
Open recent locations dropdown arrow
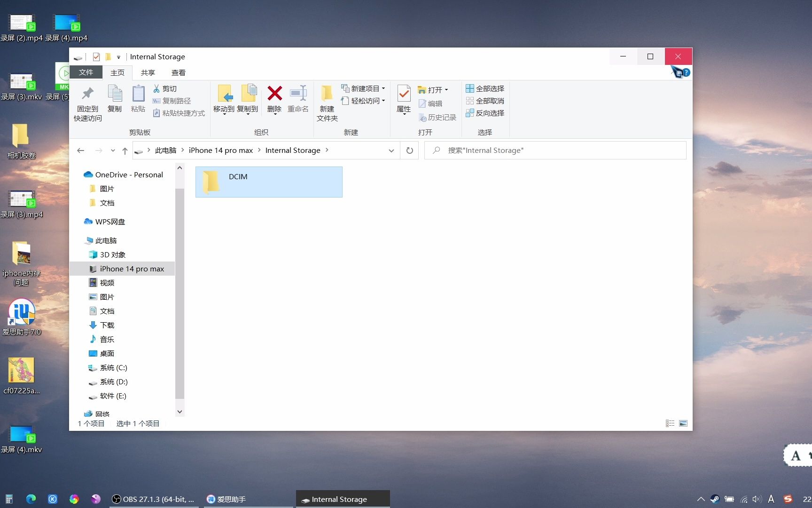click(x=113, y=151)
